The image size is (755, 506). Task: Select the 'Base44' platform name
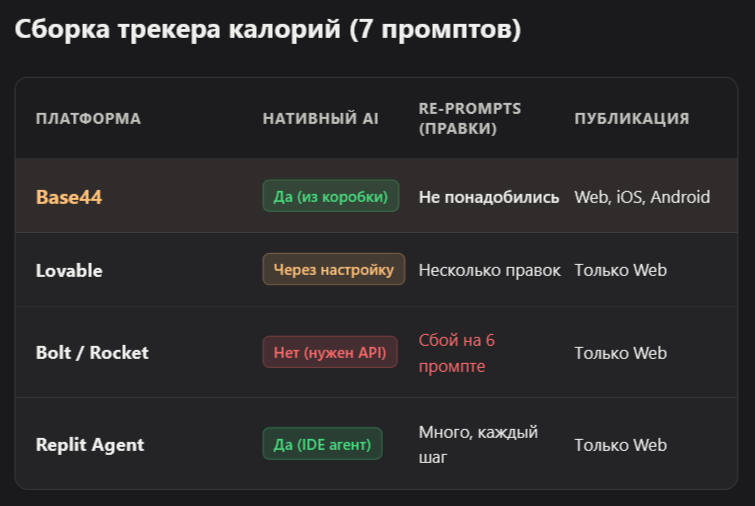point(69,197)
